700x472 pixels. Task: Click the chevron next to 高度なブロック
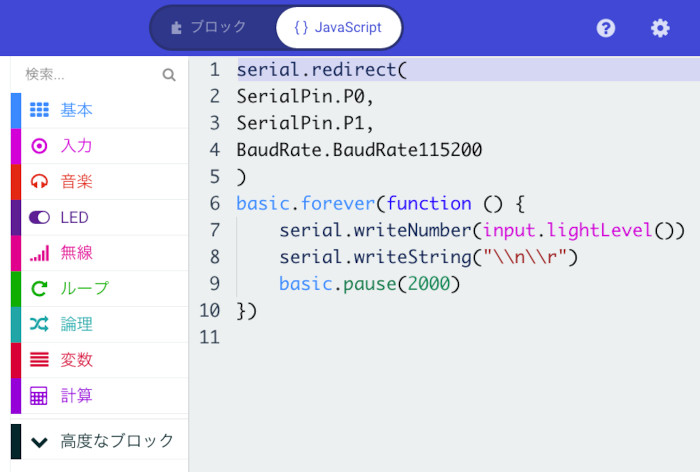(39, 442)
